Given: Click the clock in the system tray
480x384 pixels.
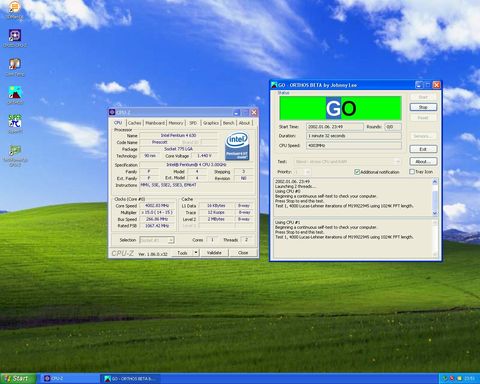Looking at the screenshot, I should [x=469, y=379].
